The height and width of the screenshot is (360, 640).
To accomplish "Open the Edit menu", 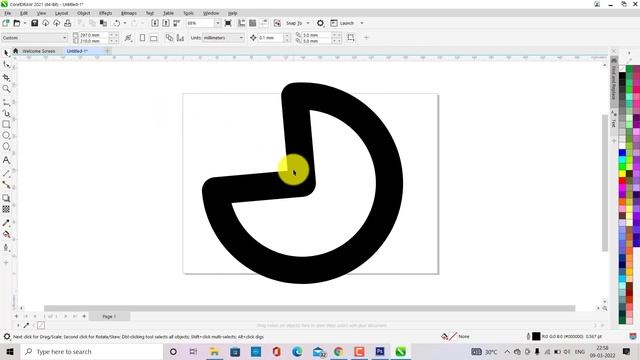I will click(x=24, y=13).
